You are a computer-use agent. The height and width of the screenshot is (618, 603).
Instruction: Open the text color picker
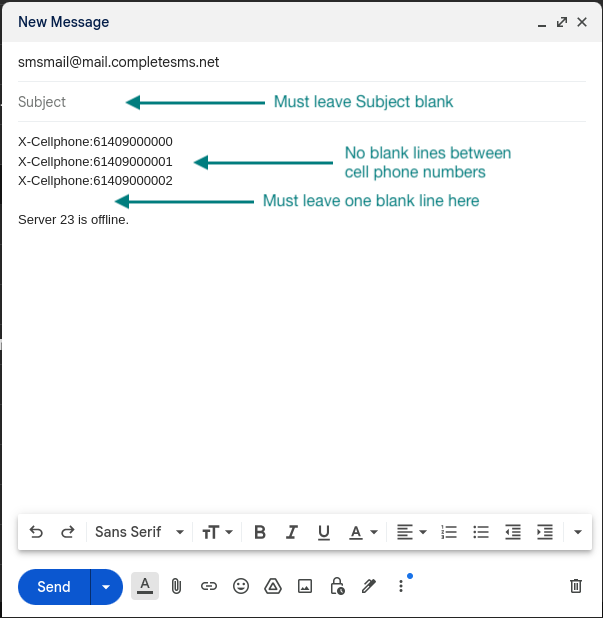click(x=363, y=532)
